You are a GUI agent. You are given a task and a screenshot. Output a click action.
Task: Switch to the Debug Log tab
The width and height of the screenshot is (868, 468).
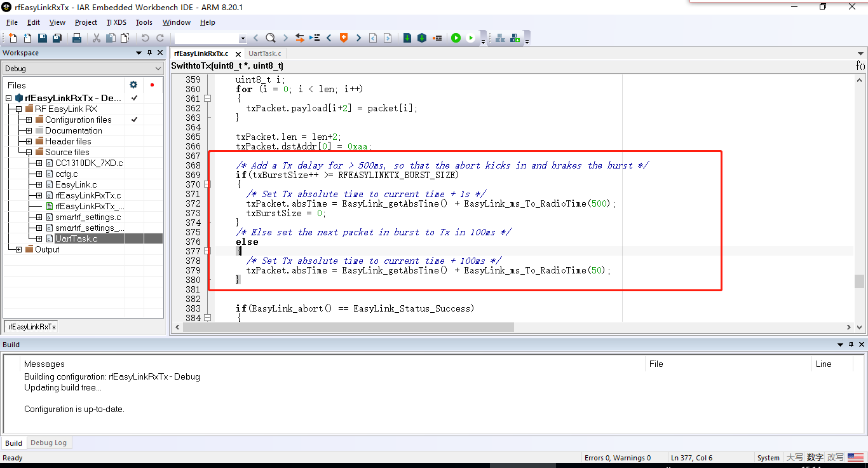[48, 443]
